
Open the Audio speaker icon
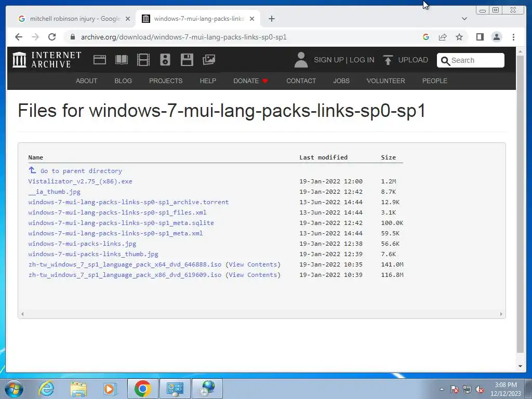pyautogui.click(x=165, y=60)
